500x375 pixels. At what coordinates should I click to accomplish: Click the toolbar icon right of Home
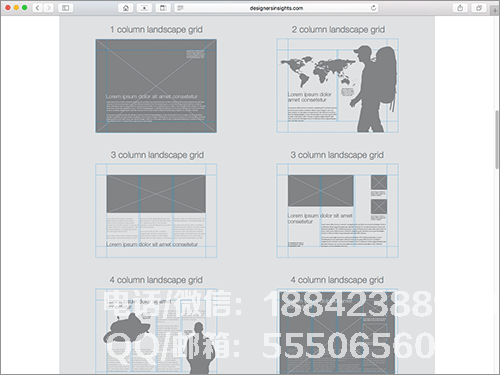point(144,8)
